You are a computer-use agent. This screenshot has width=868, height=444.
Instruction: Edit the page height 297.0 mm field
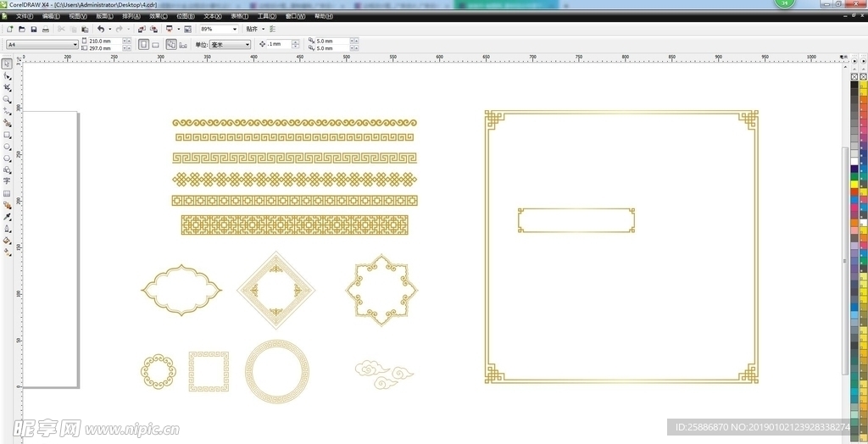[105, 48]
